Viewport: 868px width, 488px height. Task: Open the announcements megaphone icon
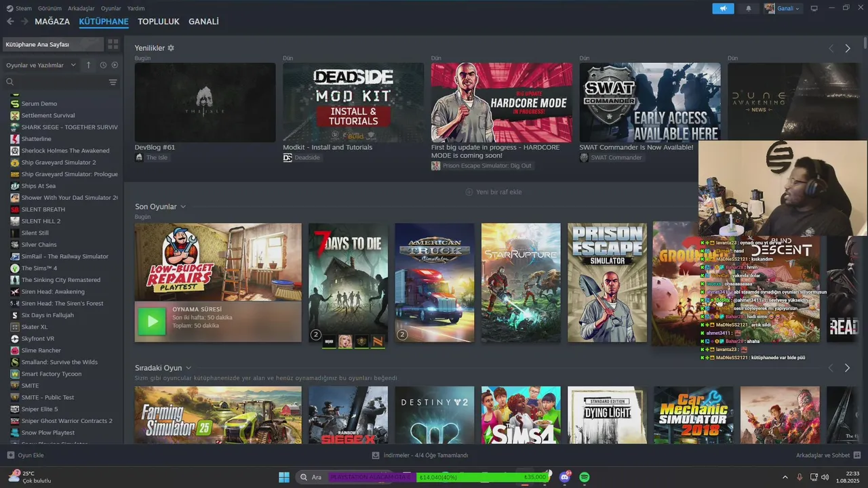pos(723,8)
